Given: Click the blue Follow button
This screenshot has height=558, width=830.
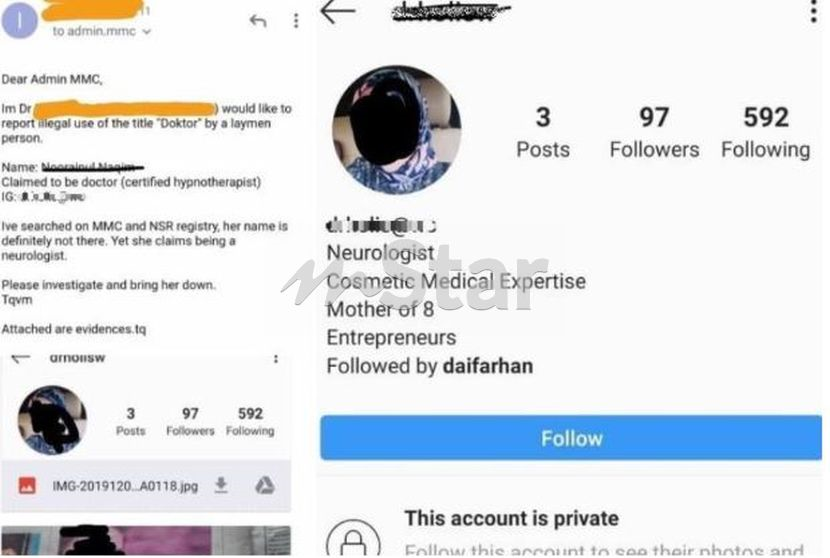Looking at the screenshot, I should (571, 438).
